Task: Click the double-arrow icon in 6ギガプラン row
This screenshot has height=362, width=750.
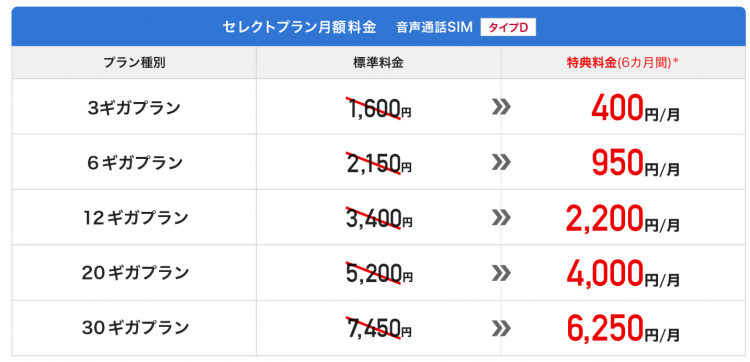Action: (x=501, y=163)
